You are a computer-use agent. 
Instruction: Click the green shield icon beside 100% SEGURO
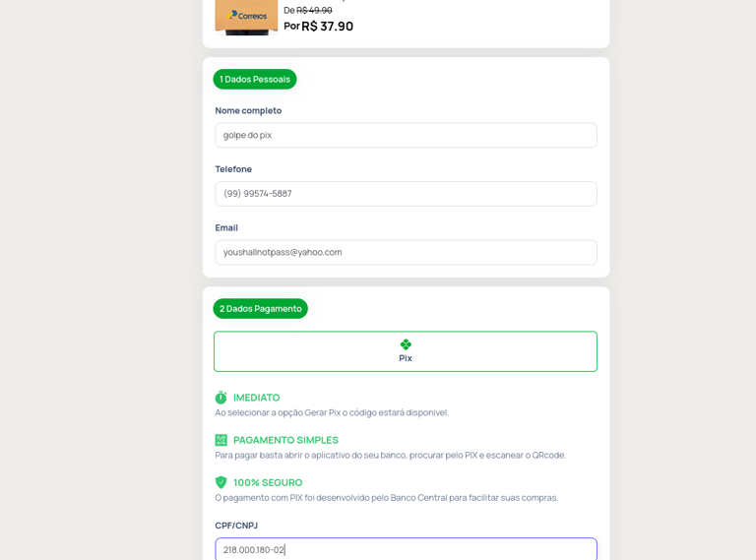[220, 482]
